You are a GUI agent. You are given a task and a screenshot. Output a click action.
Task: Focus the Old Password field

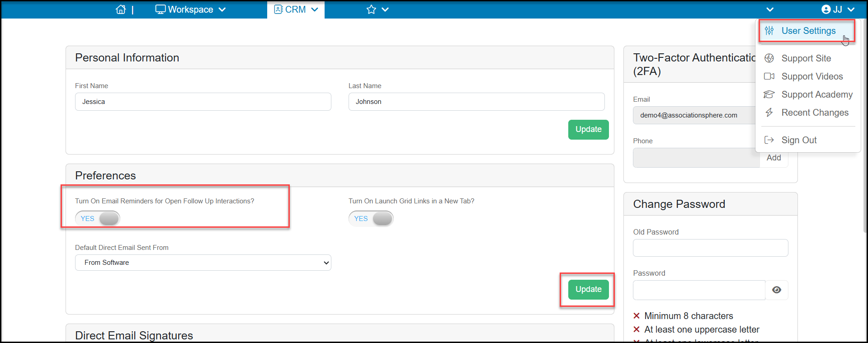pos(711,248)
